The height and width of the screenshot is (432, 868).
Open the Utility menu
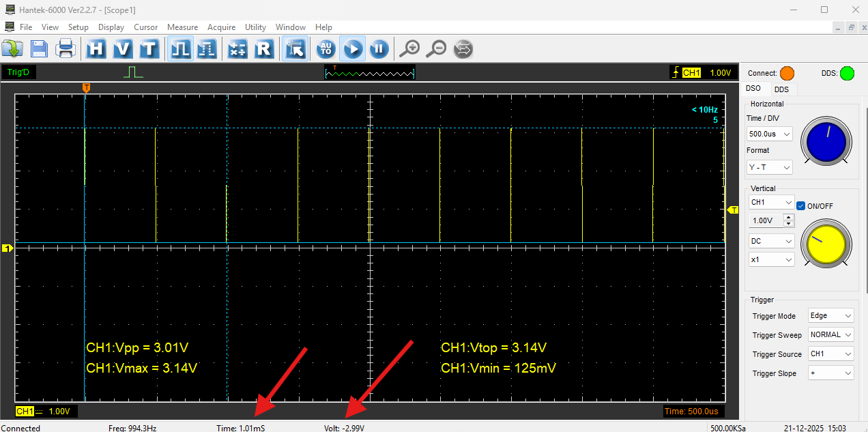(x=255, y=27)
